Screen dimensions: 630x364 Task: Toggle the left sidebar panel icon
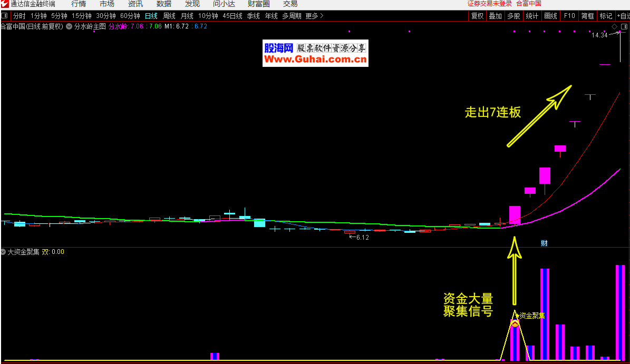(x=5, y=16)
